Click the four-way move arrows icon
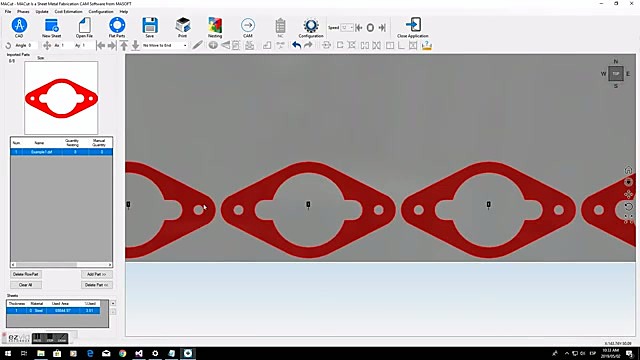This screenshot has height=360, width=640. pos(47,45)
